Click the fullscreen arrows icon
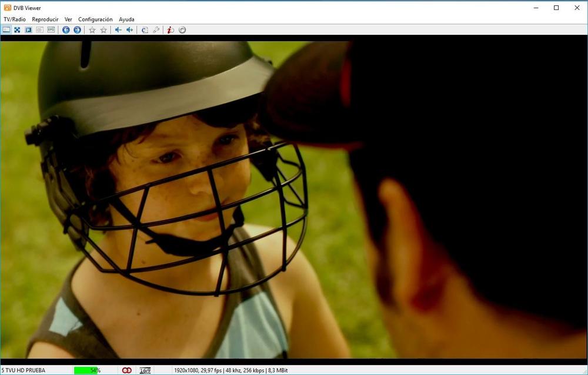 click(17, 30)
